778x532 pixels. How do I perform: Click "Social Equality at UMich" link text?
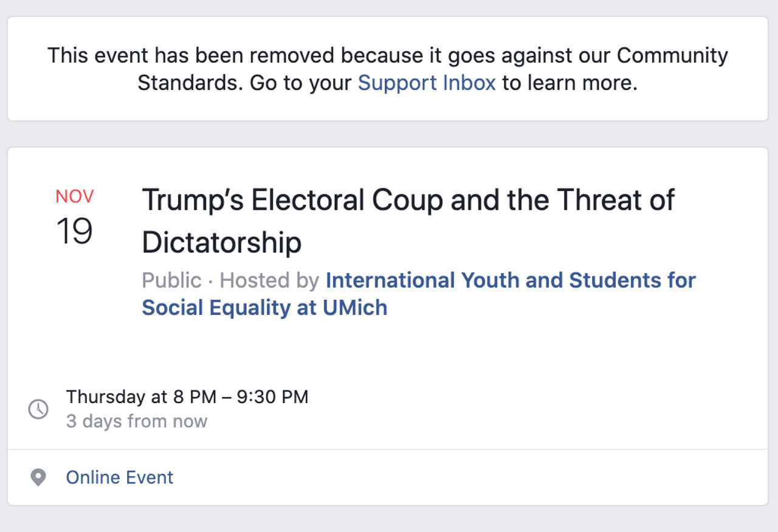[x=264, y=308]
